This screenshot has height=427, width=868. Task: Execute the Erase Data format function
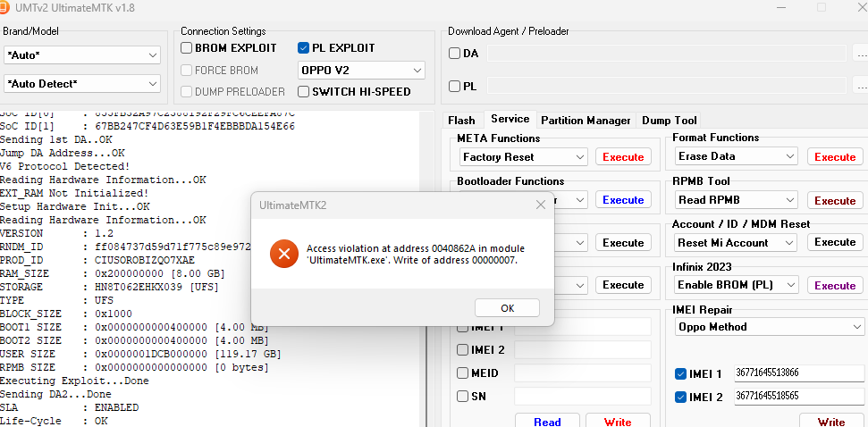coord(835,157)
